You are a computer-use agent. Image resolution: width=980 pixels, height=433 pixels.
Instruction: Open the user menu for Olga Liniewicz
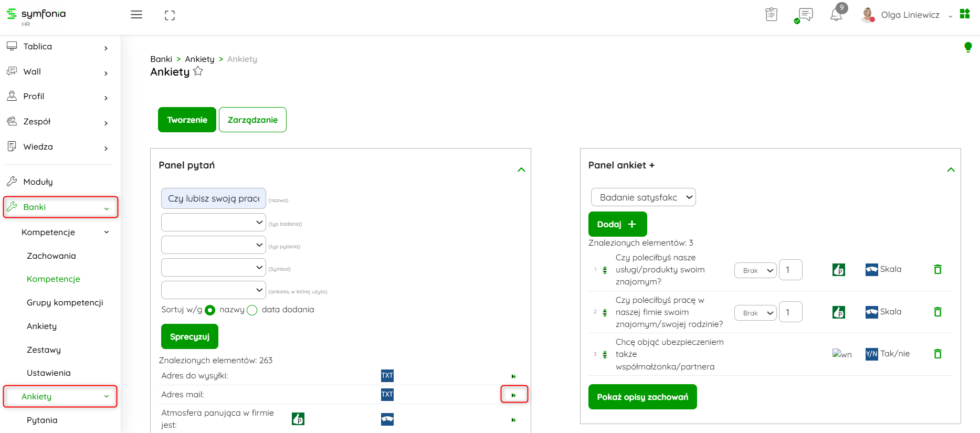coord(910,15)
